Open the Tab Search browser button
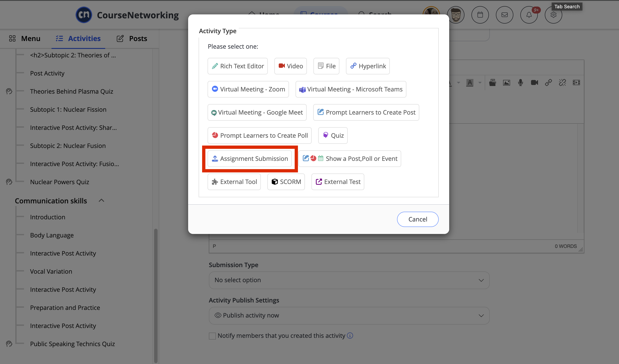Viewport: 619px width, 364px height. [567, 6]
